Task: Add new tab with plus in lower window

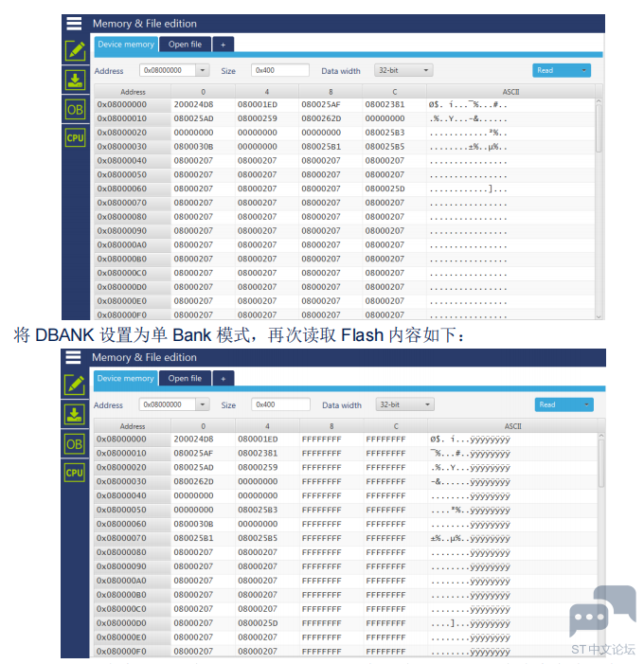Action: [x=224, y=379]
